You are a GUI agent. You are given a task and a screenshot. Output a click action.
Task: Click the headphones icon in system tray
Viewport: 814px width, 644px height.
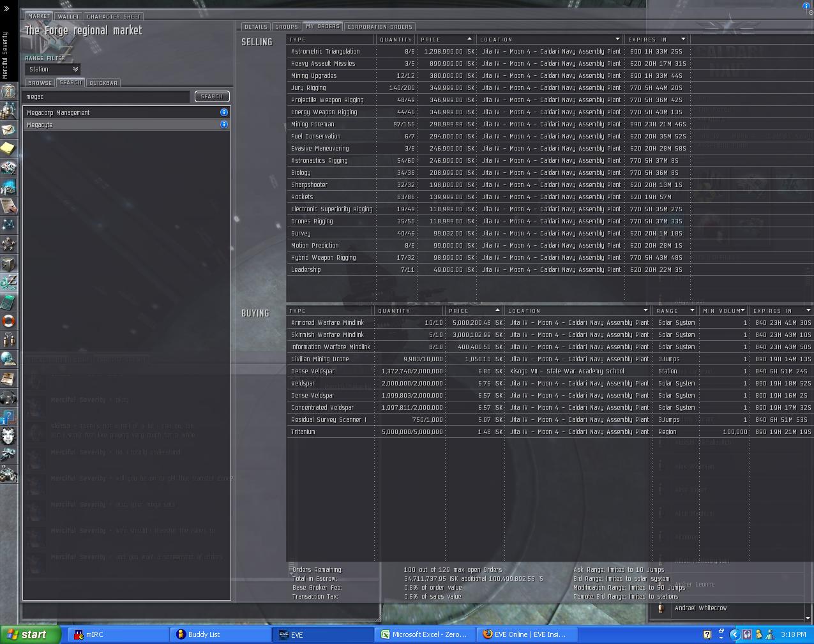pos(746,634)
